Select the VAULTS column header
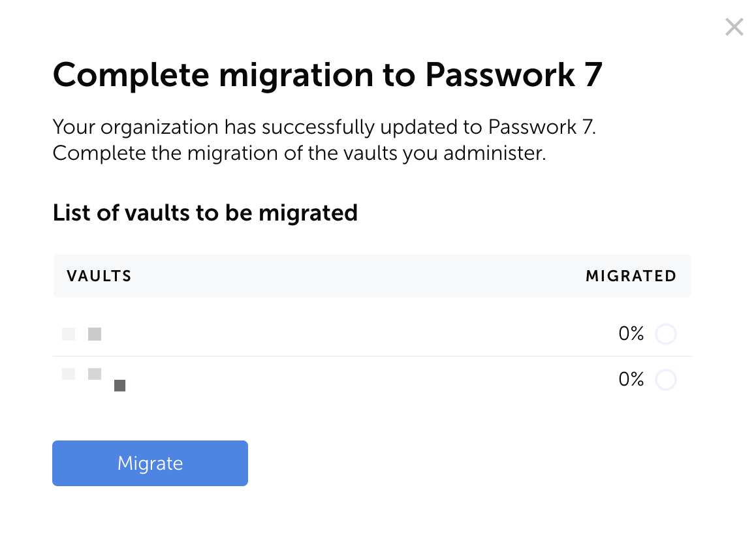The width and height of the screenshot is (756, 539). pos(99,276)
